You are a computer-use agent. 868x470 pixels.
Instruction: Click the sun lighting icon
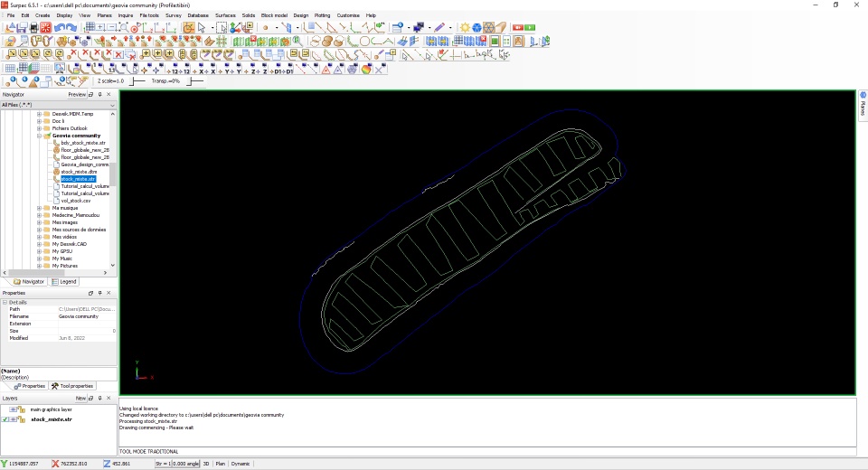[465, 27]
